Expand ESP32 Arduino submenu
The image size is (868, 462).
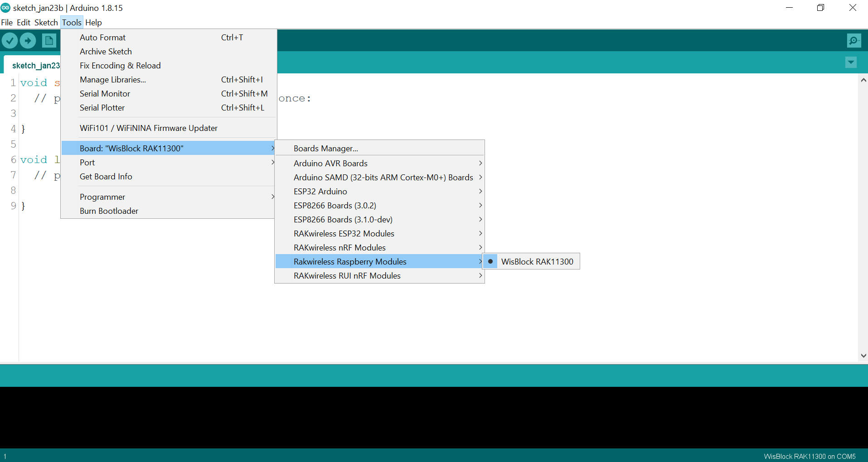380,192
